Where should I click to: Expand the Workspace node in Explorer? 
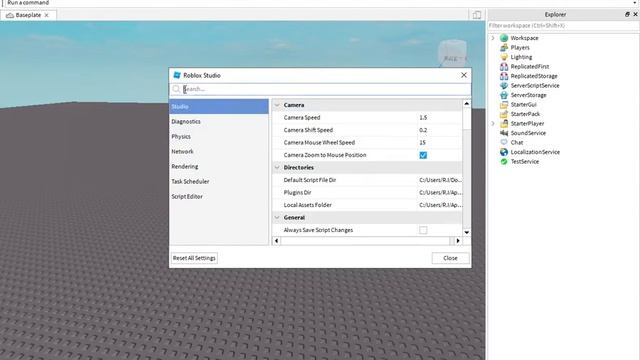[493, 38]
